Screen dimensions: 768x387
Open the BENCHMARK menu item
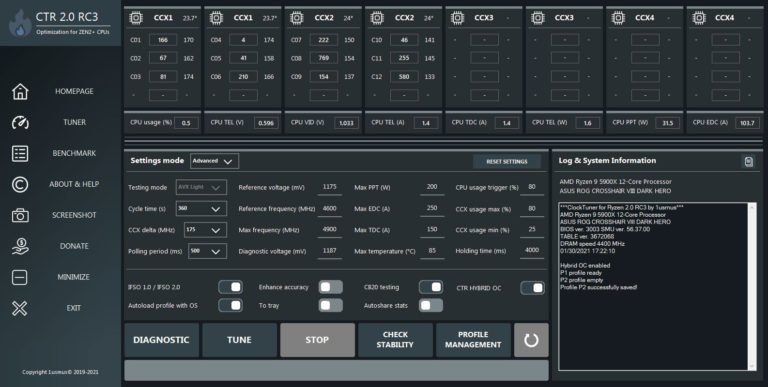click(74, 153)
